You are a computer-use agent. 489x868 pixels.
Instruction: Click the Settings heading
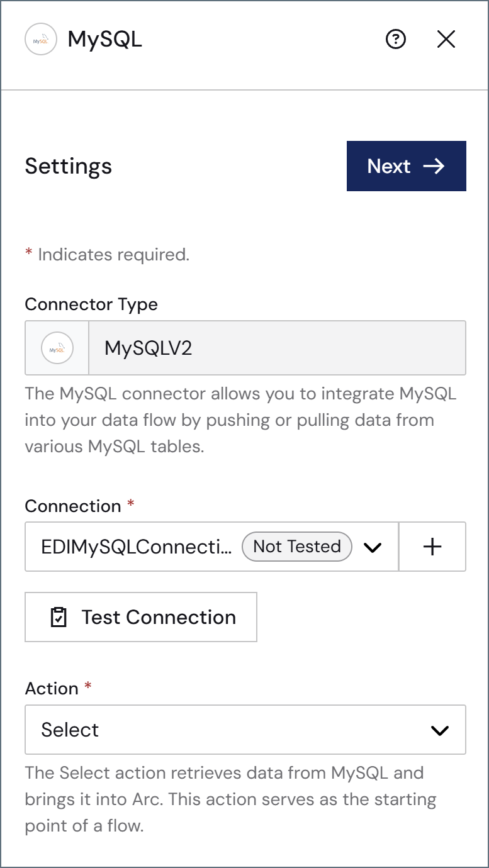[69, 166]
